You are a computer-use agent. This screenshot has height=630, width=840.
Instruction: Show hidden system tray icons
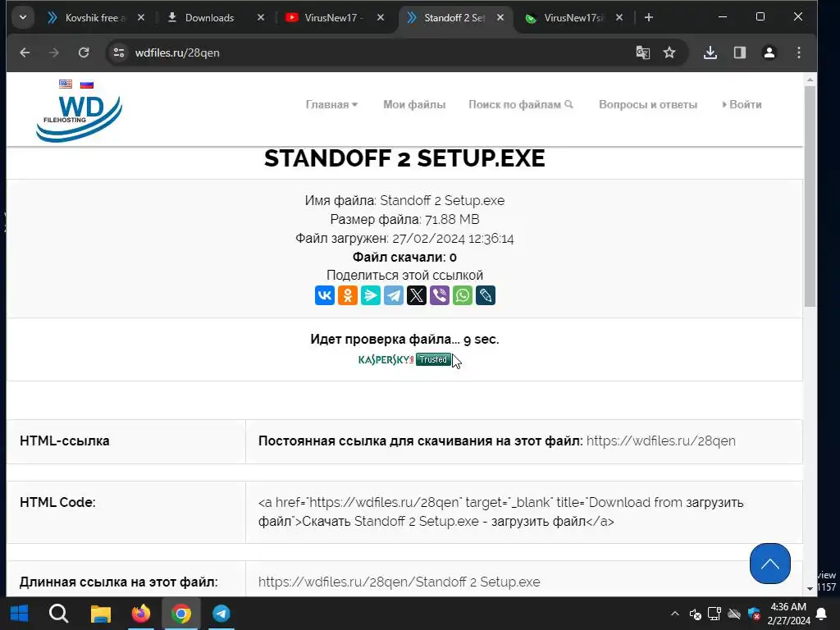tap(675, 614)
